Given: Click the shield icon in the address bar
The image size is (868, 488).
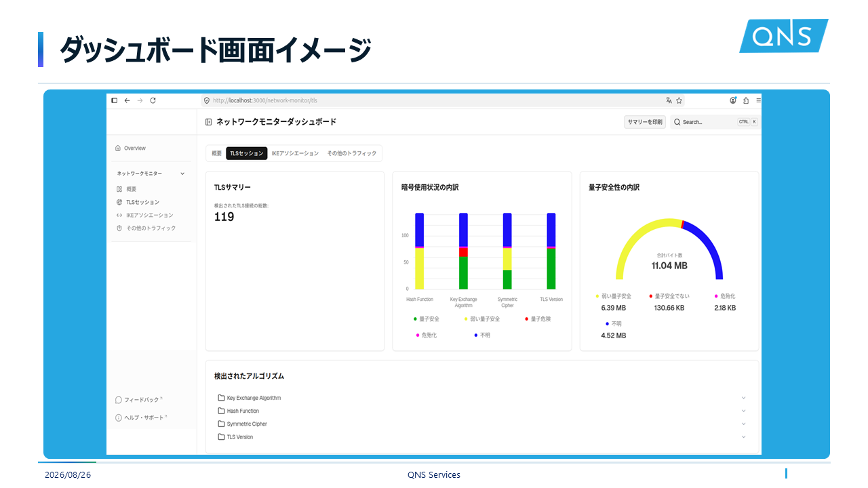Looking at the screenshot, I should (207, 100).
